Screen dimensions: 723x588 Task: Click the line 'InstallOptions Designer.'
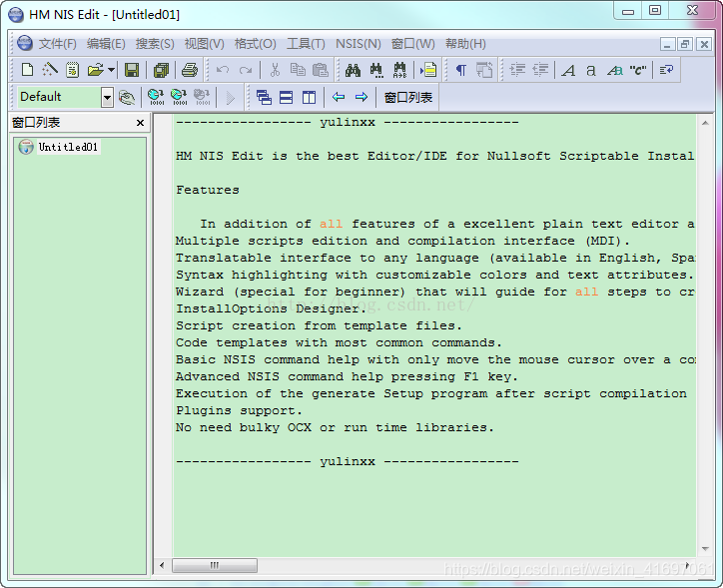pos(271,308)
